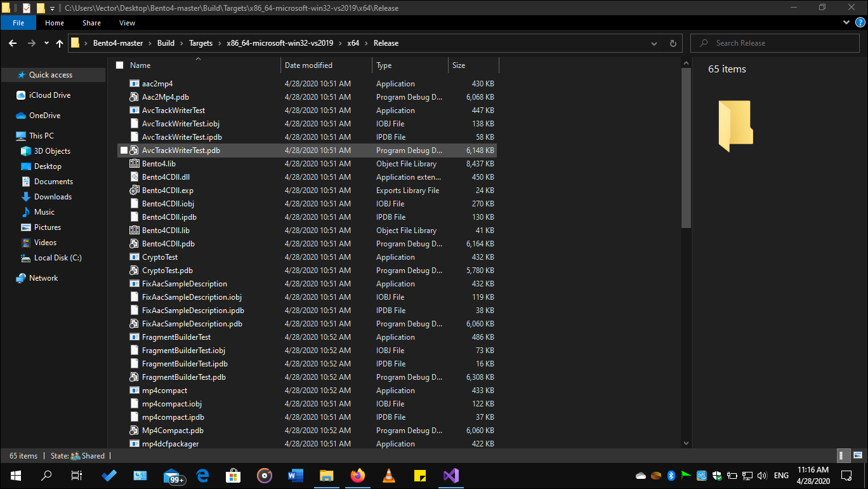Select the mp4dcfpackager file name
The height and width of the screenshot is (489, 868).
pyautogui.click(x=170, y=444)
